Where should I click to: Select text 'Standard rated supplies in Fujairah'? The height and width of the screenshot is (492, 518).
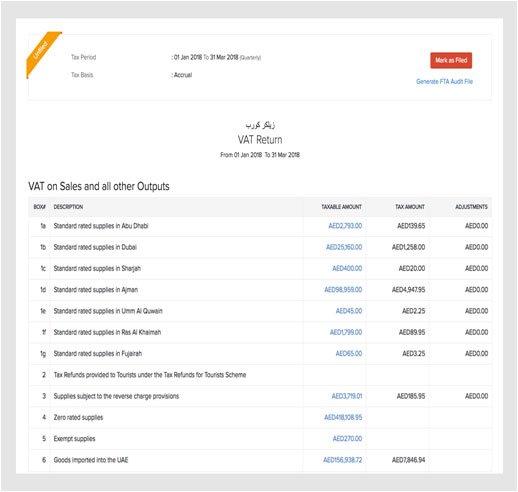coord(98,354)
